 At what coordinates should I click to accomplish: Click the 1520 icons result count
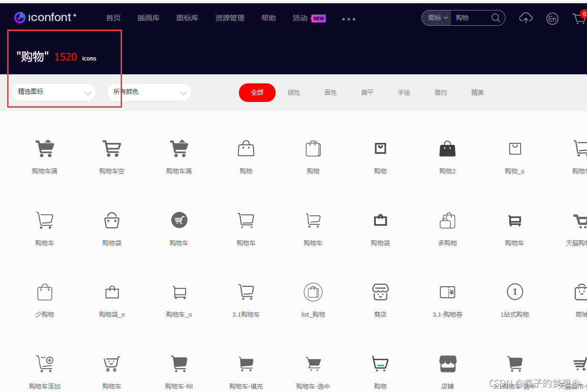(75, 57)
